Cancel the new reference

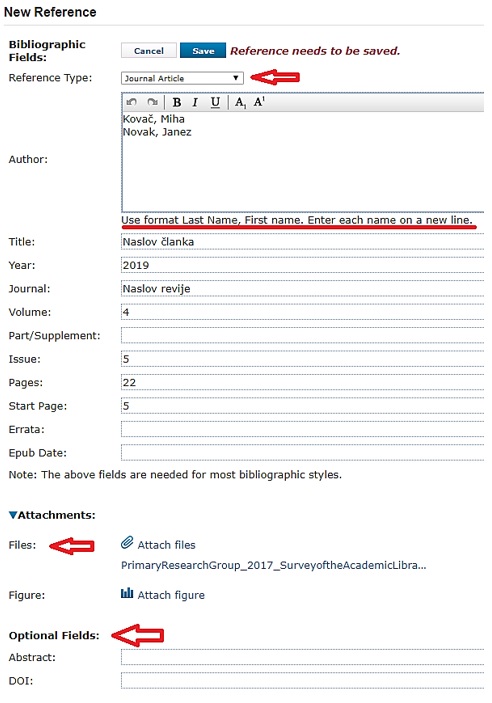pos(148,51)
